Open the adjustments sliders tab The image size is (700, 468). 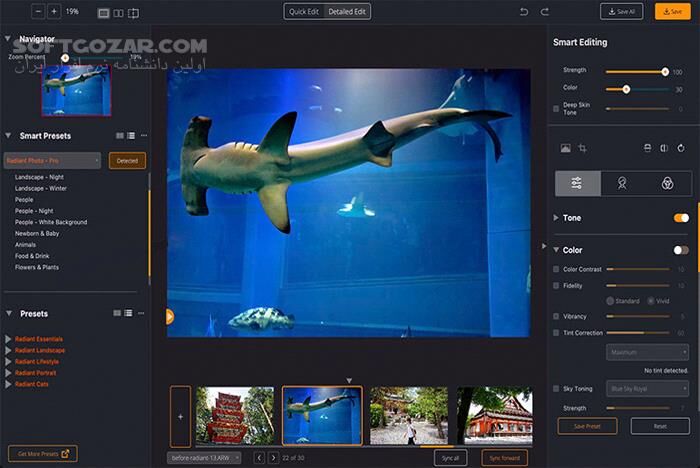click(x=578, y=183)
